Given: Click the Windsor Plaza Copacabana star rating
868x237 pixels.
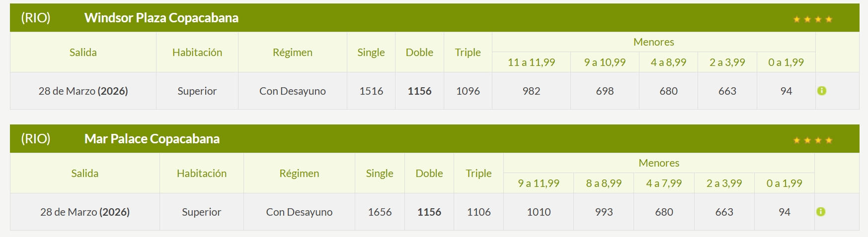Looking at the screenshot, I should coord(812,19).
